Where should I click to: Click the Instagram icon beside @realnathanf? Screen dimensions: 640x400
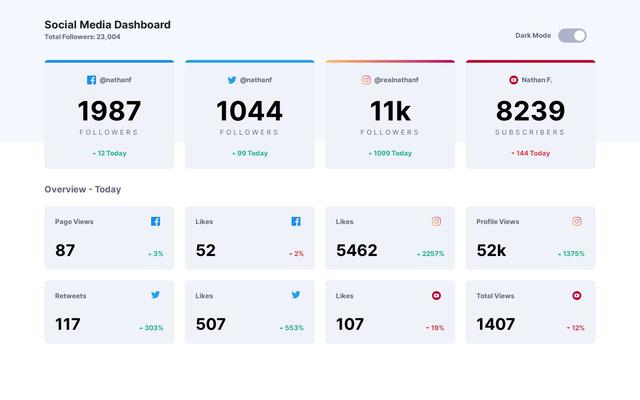click(366, 80)
